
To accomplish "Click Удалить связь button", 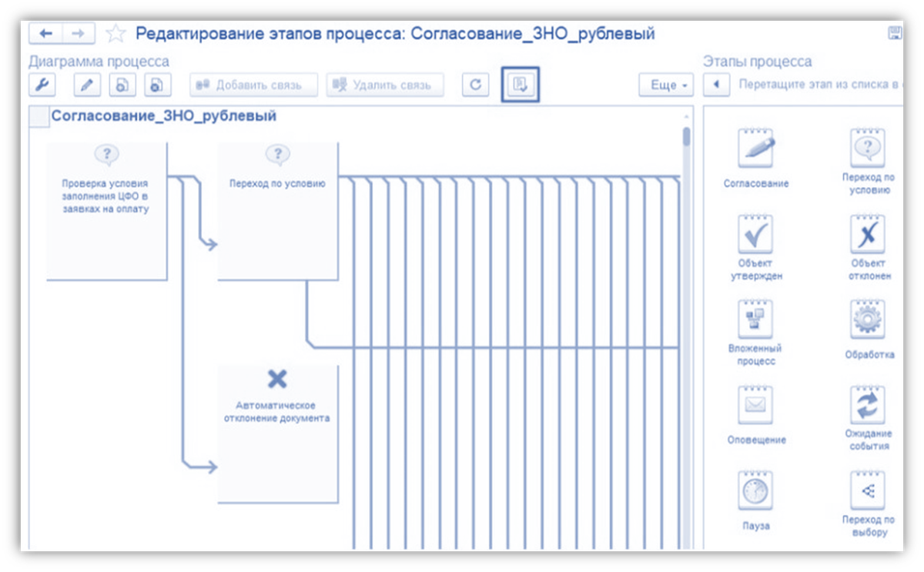I will click(x=385, y=85).
